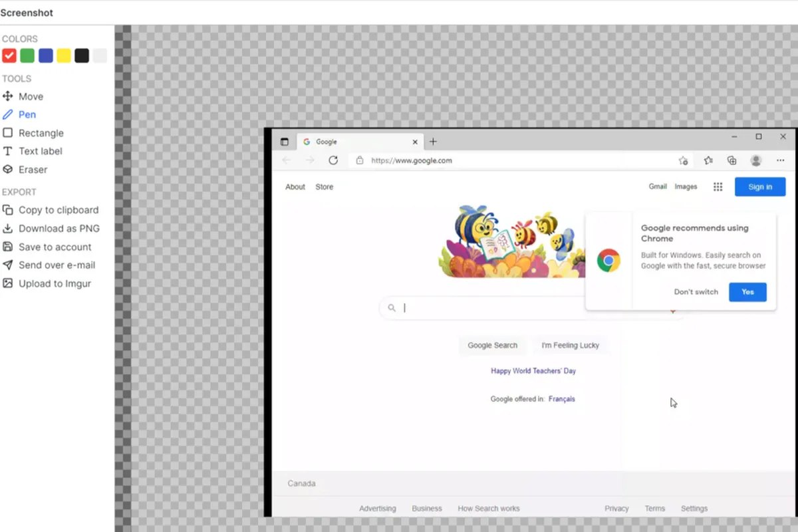Screen dimensions: 798x532
Task: Click Yes in the Chrome recommendation popup
Action: [747, 292]
